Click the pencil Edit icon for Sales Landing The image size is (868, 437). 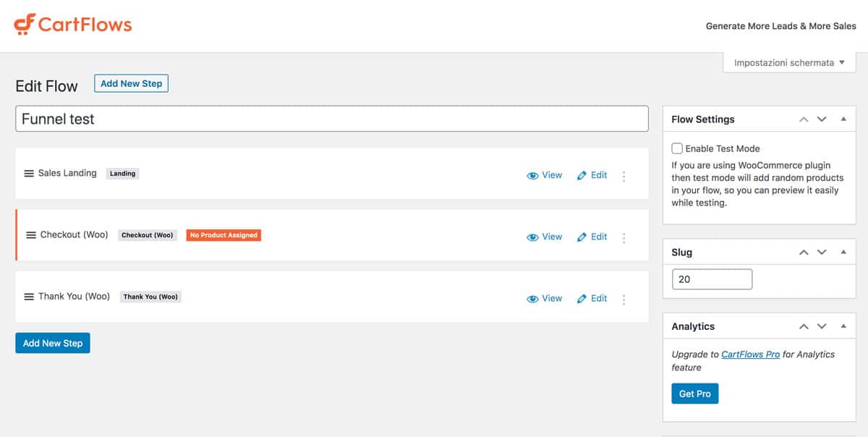(582, 175)
